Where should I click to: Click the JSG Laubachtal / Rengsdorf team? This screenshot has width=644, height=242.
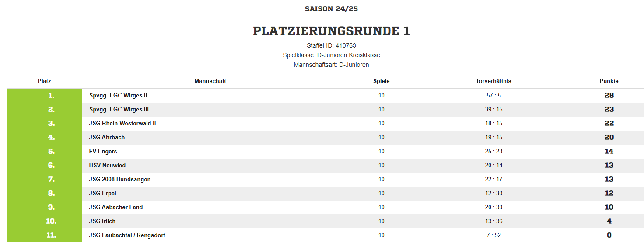tap(127, 235)
